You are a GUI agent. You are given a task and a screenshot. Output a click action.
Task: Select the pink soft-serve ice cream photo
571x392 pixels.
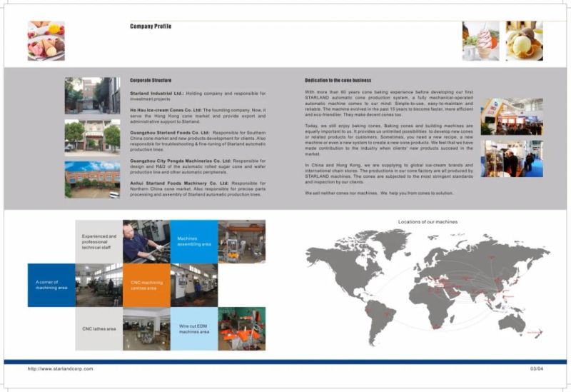(480, 41)
